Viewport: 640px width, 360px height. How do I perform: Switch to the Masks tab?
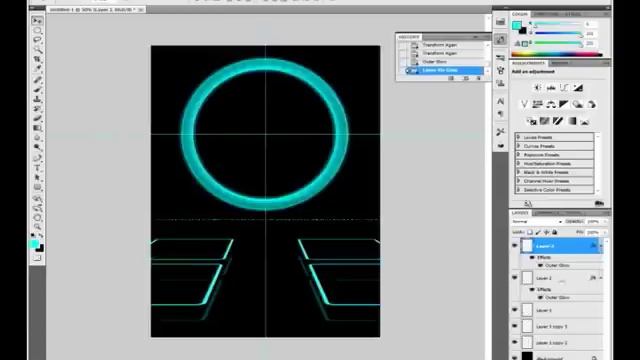coord(560,63)
